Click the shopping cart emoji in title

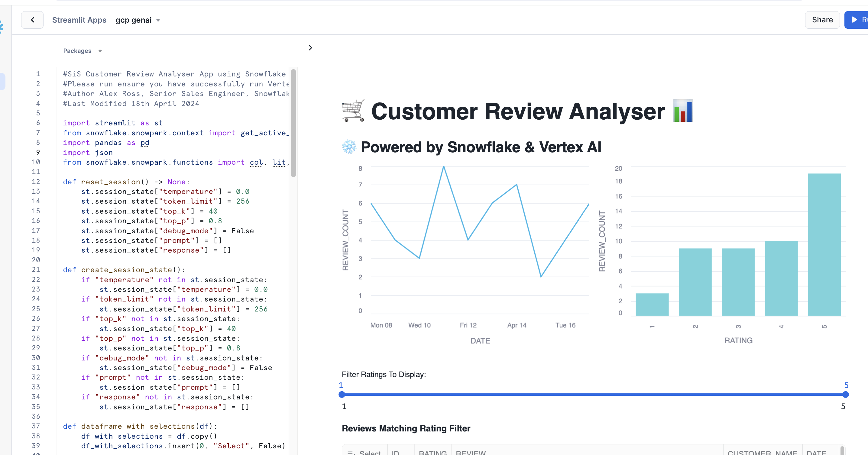pyautogui.click(x=353, y=111)
